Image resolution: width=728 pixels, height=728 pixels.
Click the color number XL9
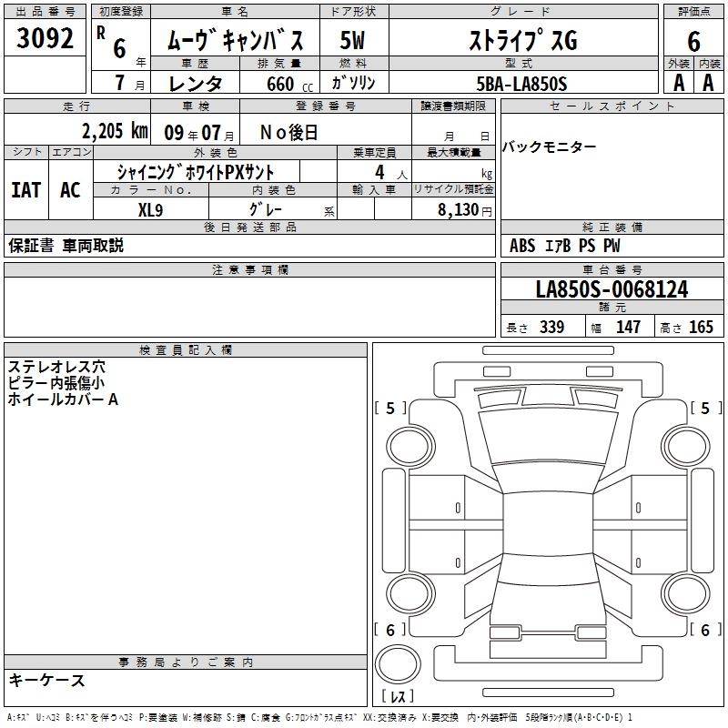pyautogui.click(x=151, y=208)
